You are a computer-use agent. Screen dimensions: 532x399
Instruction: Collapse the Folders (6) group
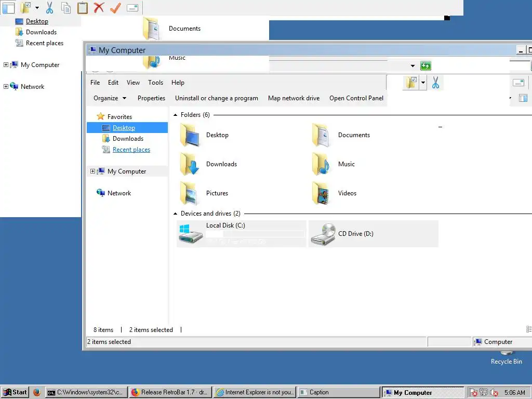176,115
